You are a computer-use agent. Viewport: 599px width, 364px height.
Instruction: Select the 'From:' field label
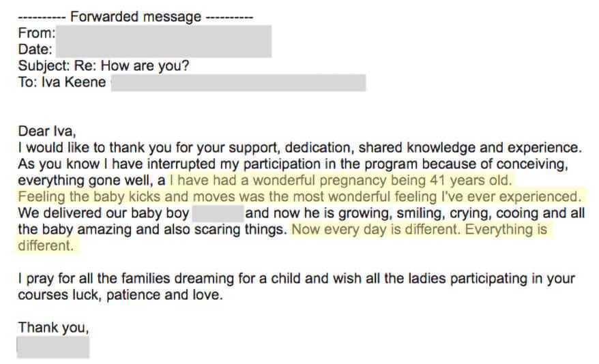37,33
